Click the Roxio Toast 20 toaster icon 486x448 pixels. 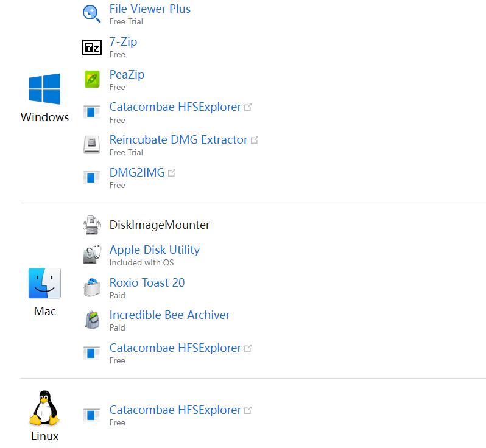[92, 287]
